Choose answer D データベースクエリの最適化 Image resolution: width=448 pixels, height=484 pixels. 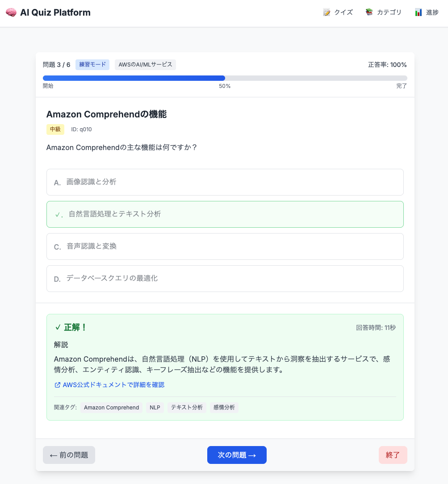pos(225,279)
